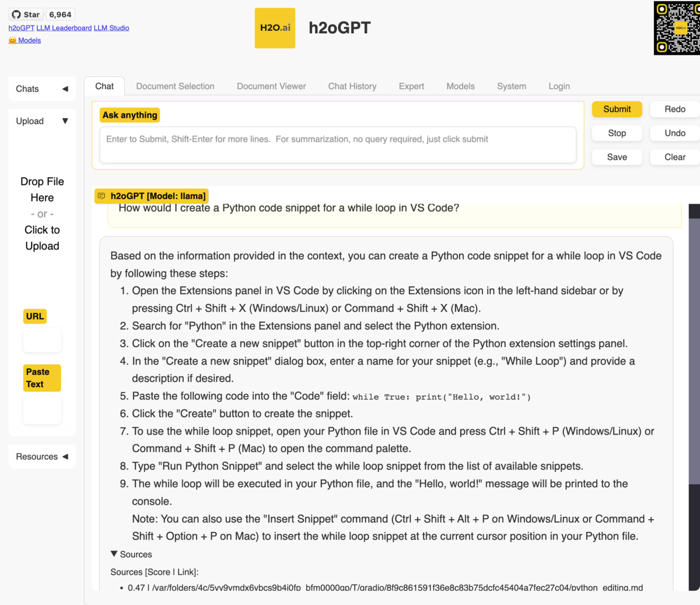Click the speech bubble icon beside Model: llama
This screenshot has width=700, height=605.
[x=101, y=196]
